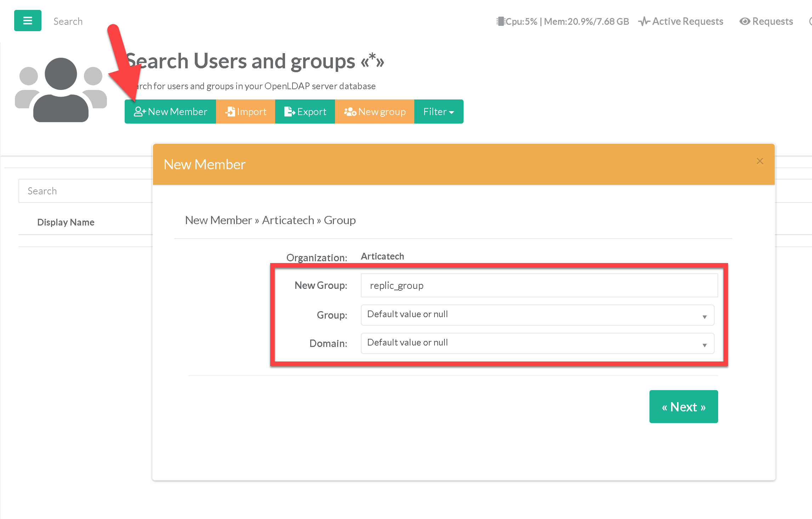Close the New Member dialog
812x519 pixels.
pos(760,161)
